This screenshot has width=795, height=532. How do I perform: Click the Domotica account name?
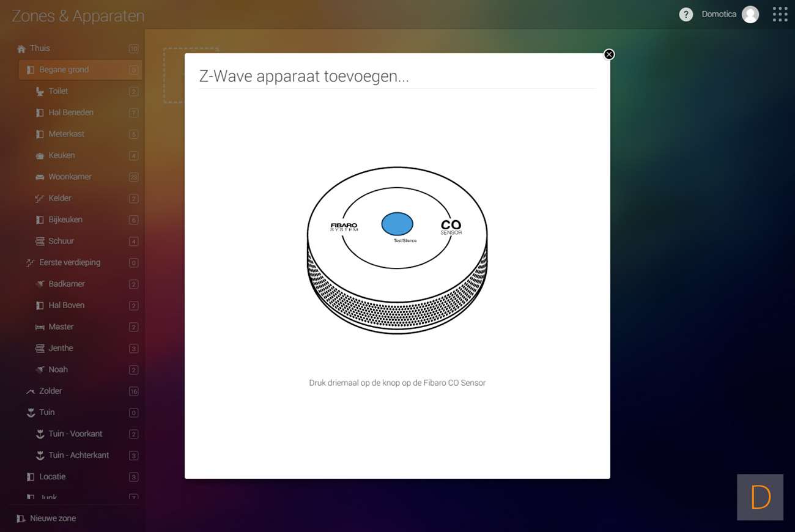click(719, 14)
